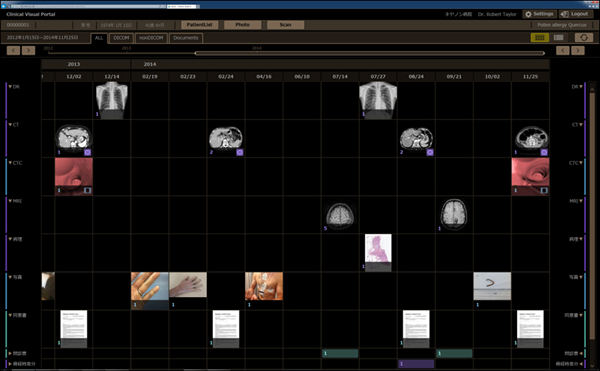Click the timeline range slider bar

click(370, 53)
